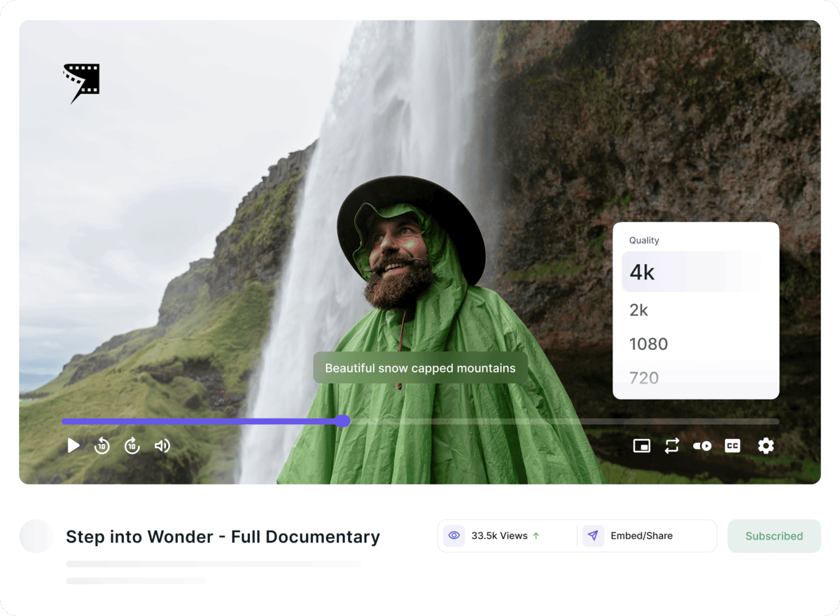The image size is (840, 616).
Task: Mute the video volume
Action: point(162,446)
